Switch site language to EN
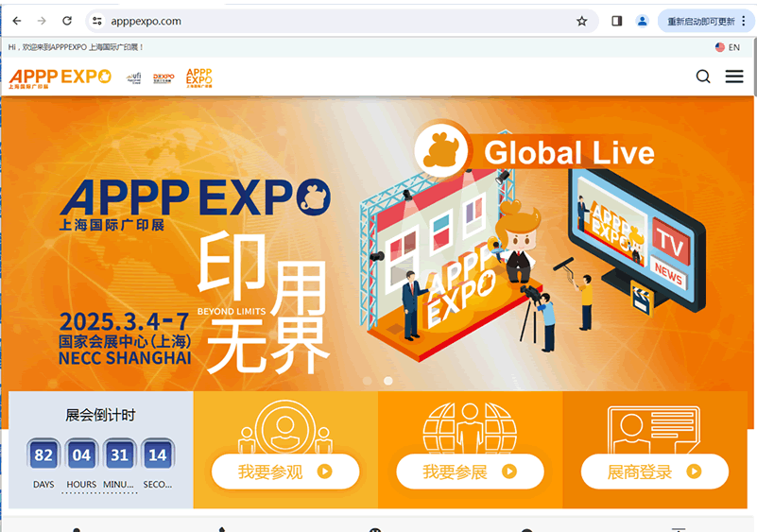 [x=728, y=47]
